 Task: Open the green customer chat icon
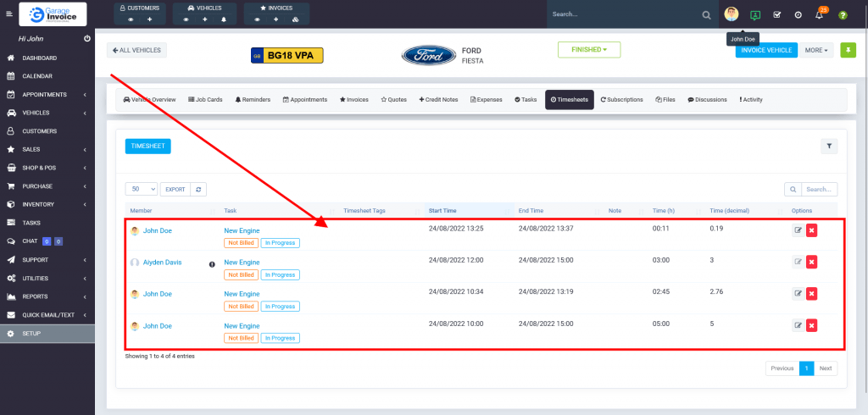755,15
